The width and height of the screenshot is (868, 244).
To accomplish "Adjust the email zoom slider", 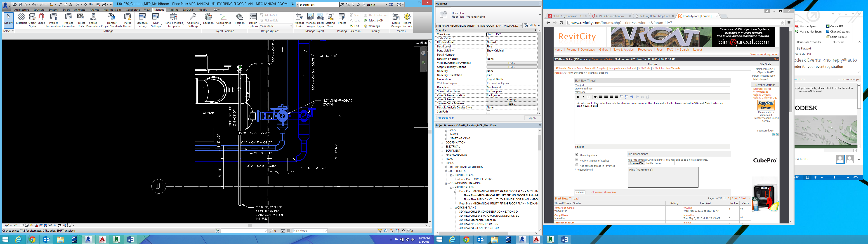I will click(x=834, y=177).
